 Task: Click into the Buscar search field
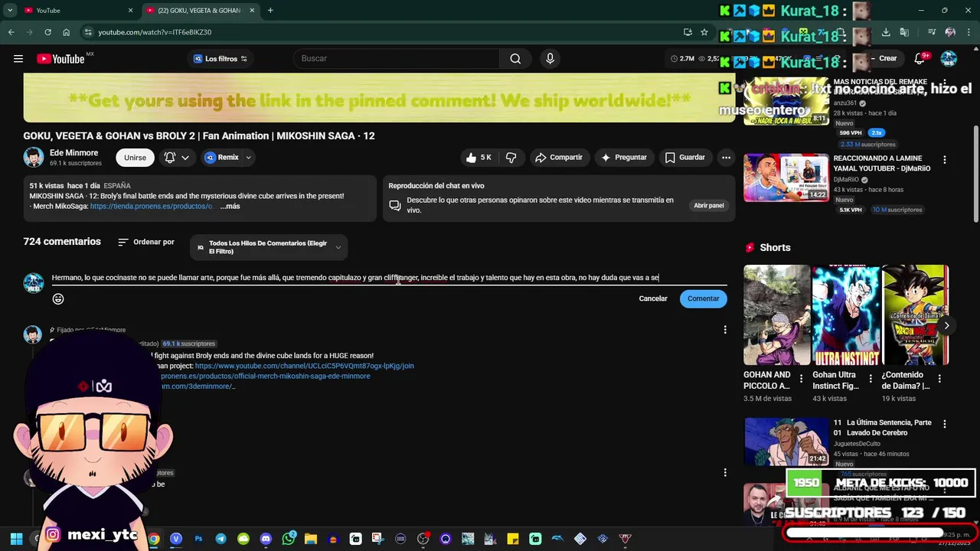point(397,59)
